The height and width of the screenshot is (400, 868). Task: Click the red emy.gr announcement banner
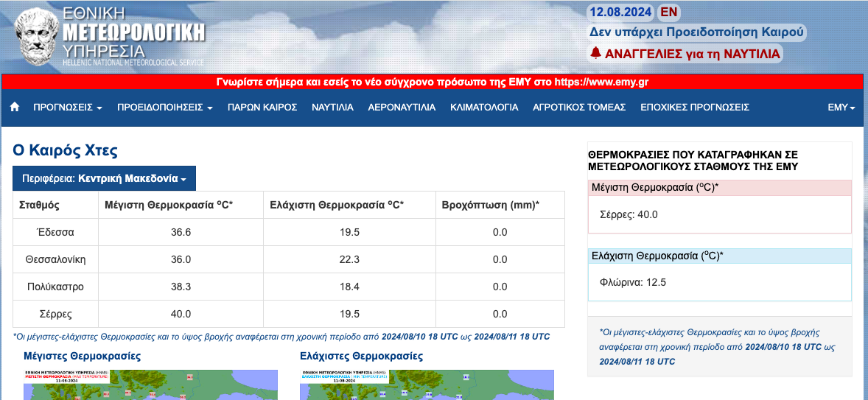(x=433, y=83)
